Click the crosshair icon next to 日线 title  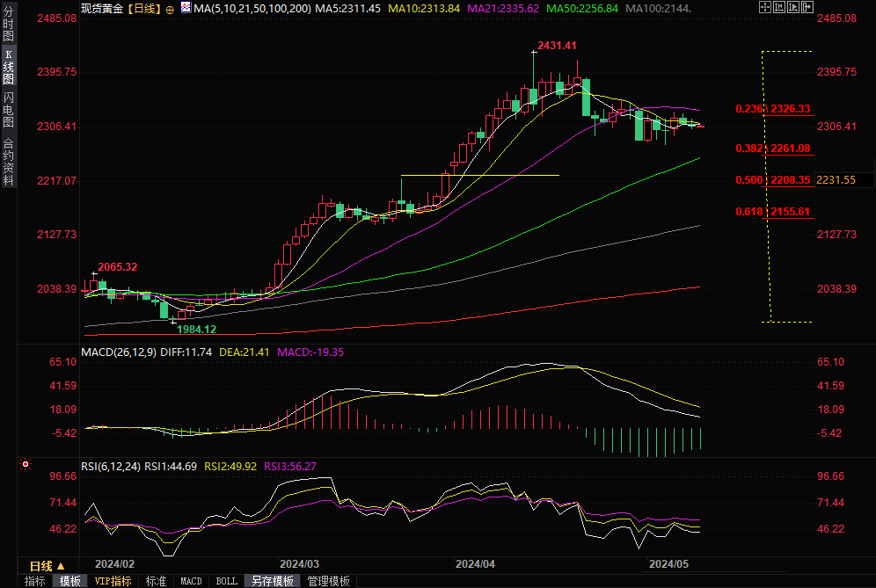click(169, 8)
